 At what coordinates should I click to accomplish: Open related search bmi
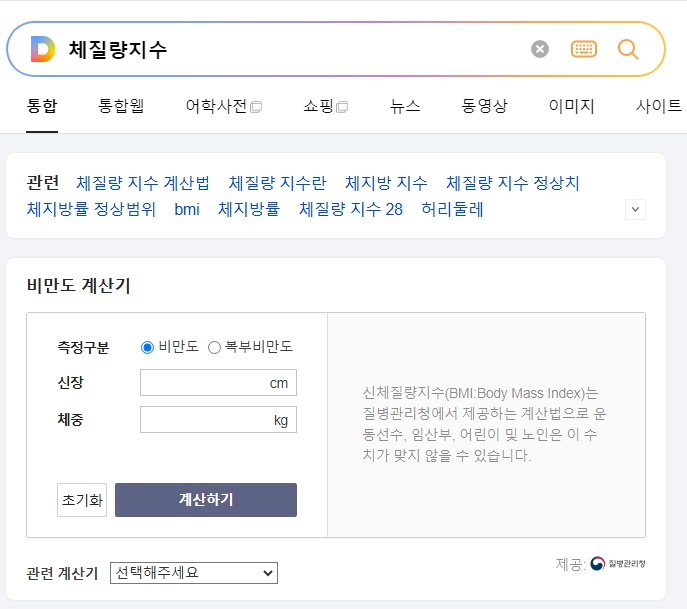(x=187, y=209)
